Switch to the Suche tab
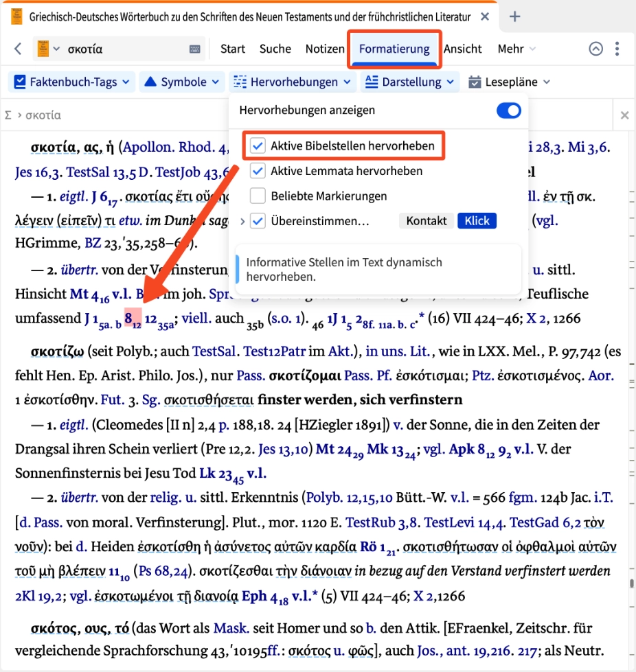 [x=275, y=49]
